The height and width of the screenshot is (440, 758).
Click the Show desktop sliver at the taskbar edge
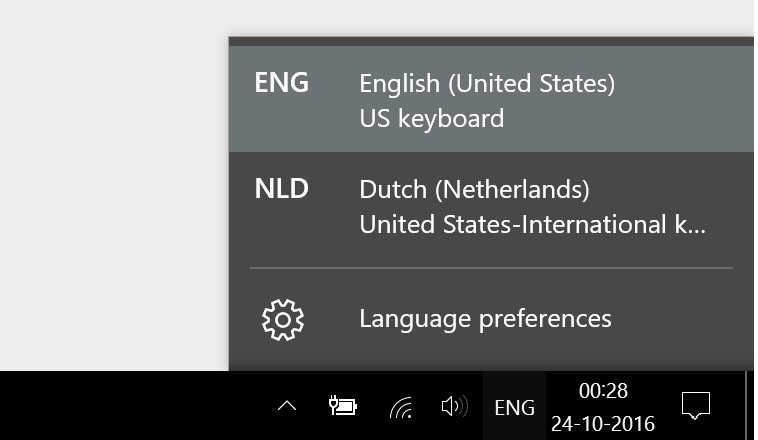750,406
